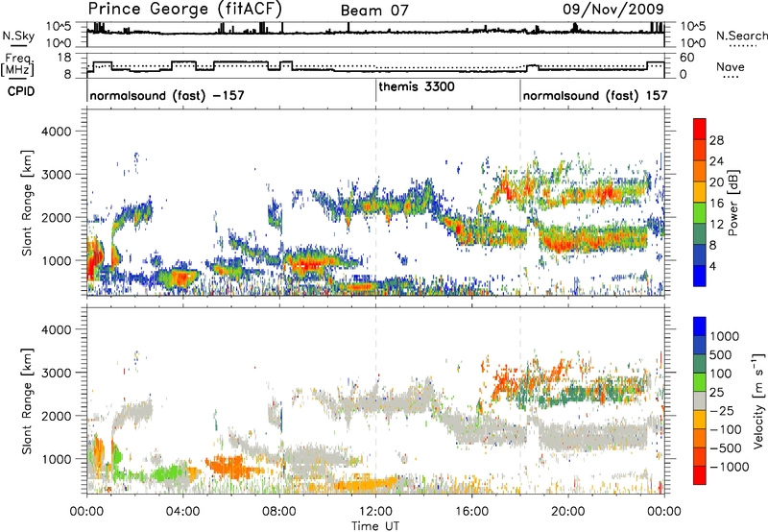Click red swatch of power color bar
Viewport: 768px width, 532px height.
(700, 129)
